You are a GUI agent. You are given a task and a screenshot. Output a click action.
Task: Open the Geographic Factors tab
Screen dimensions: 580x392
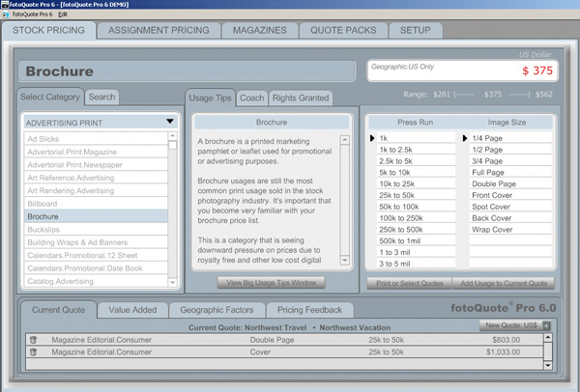pos(219,310)
